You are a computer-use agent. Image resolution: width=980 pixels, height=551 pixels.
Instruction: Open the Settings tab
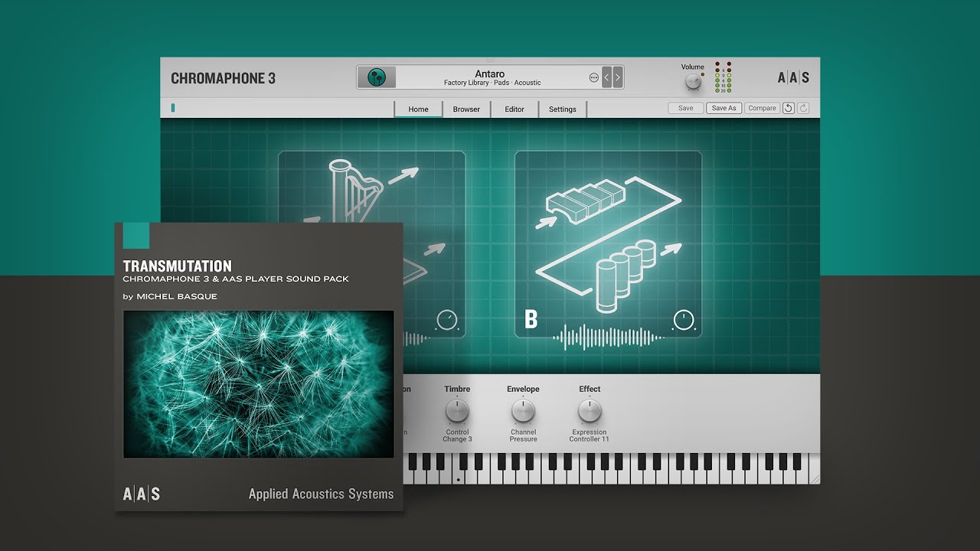pyautogui.click(x=563, y=109)
